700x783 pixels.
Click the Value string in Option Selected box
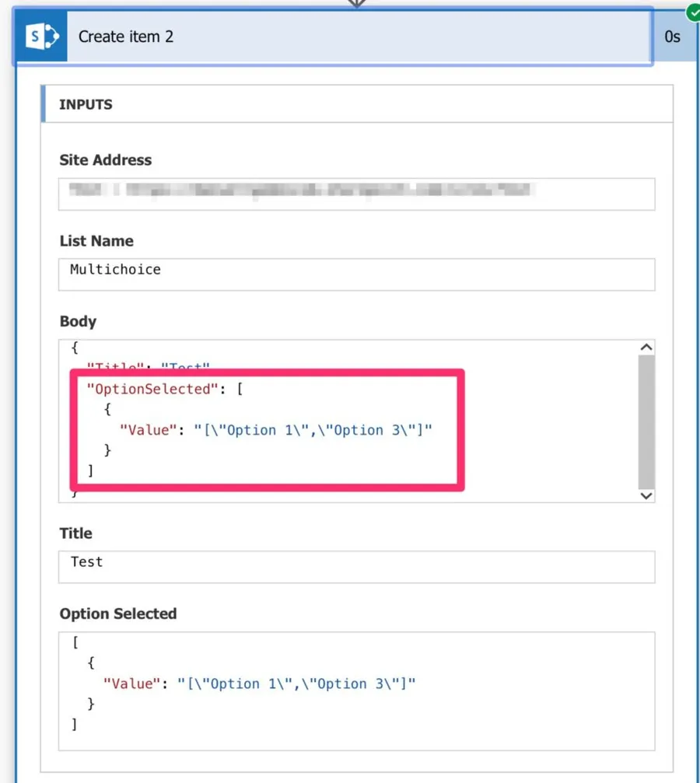tap(296, 683)
